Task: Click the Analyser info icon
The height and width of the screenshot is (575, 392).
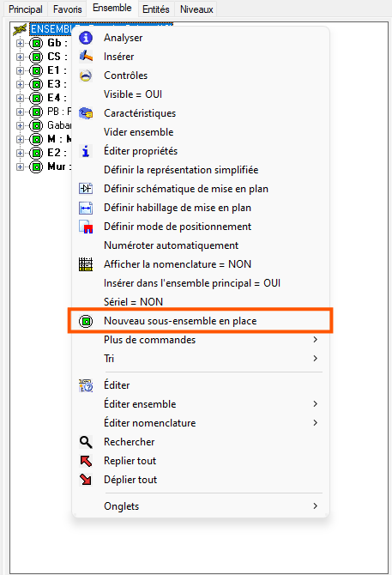Action: (86, 38)
